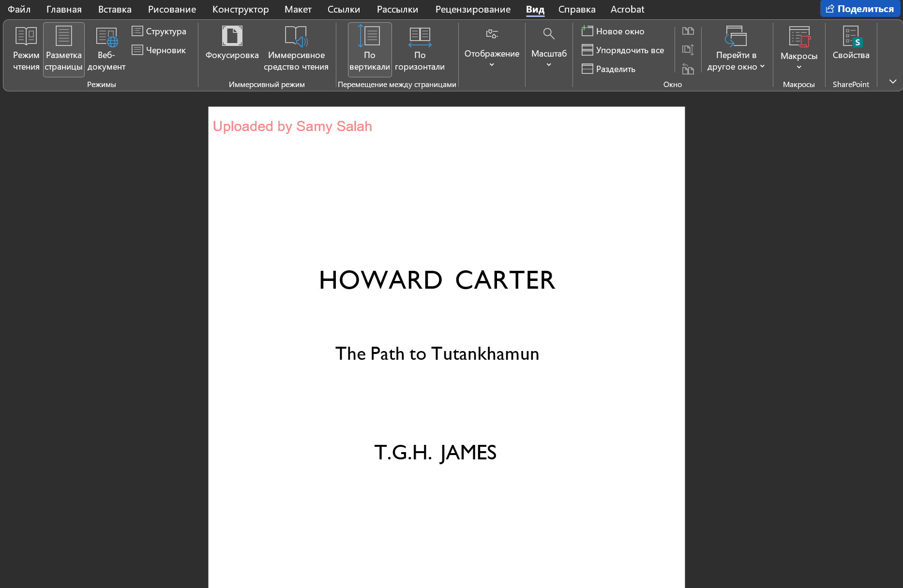The image size is (903, 588).
Task: Switch to the Справка tab
Action: 577,9
